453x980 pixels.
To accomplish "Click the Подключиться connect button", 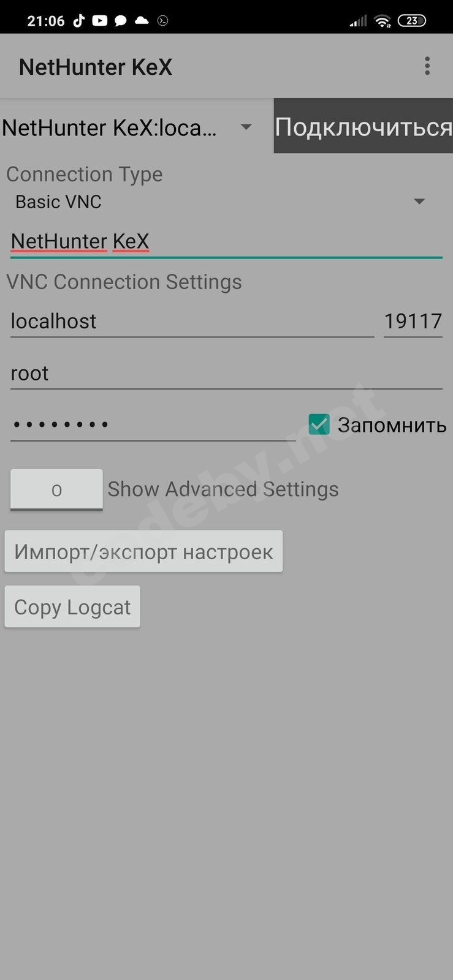I will pos(363,126).
